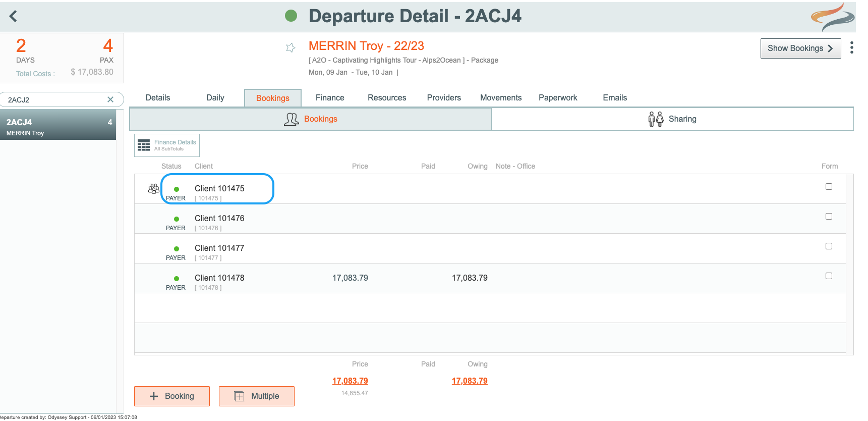Open the Paperwork tab

pyautogui.click(x=558, y=98)
